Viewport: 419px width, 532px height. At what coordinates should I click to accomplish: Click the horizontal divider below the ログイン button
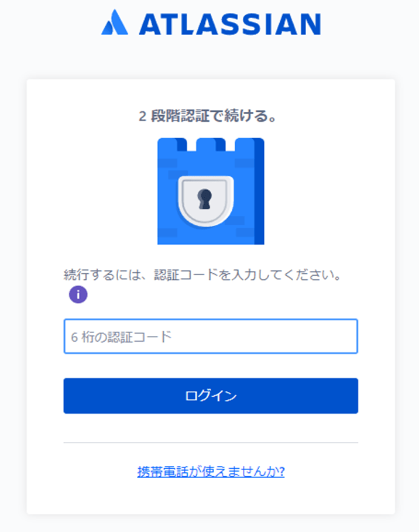coord(211,442)
